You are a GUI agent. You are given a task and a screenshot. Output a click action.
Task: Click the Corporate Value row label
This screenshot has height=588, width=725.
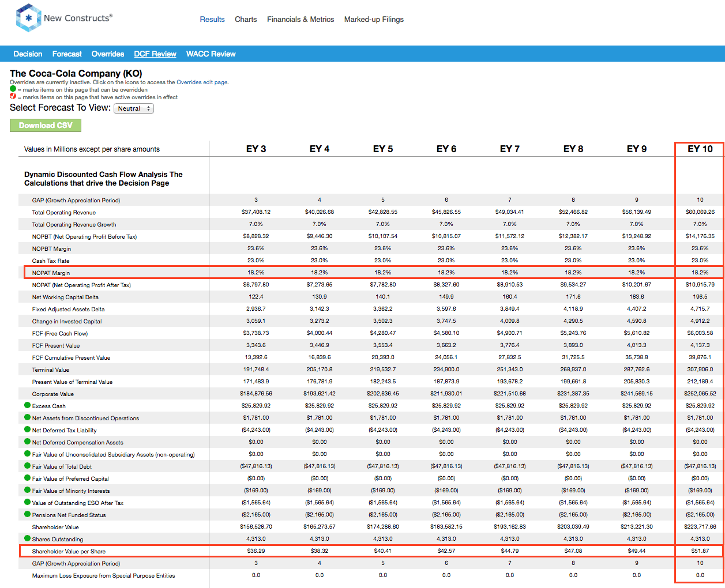tap(53, 394)
